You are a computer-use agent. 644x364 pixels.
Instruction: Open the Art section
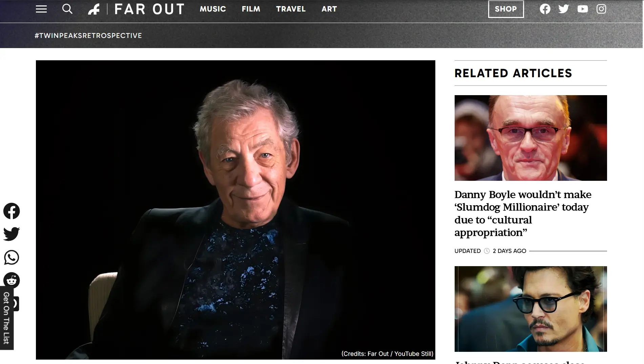[329, 9]
